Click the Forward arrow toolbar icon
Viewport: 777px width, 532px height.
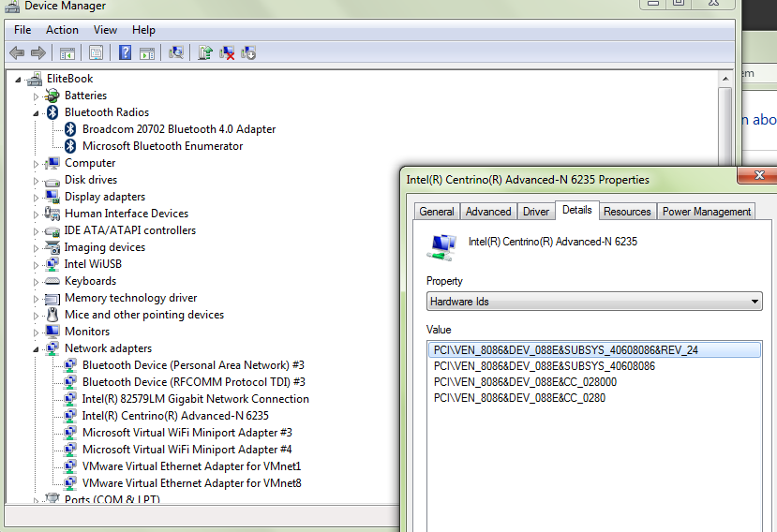tap(38, 52)
